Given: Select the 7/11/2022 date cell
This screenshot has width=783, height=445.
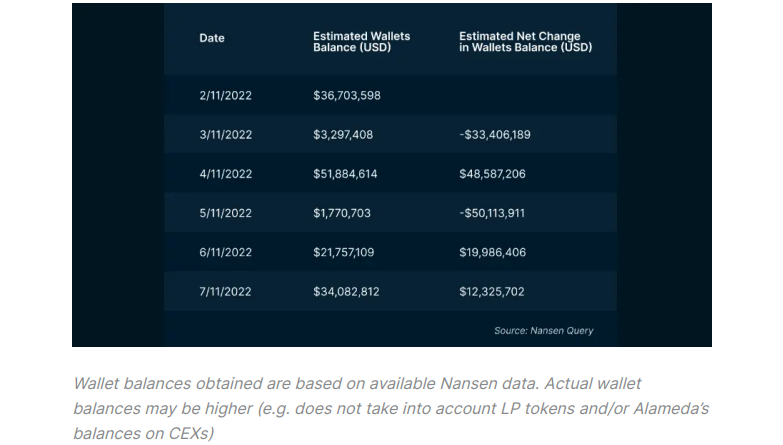Looking at the screenshot, I should point(225,292).
